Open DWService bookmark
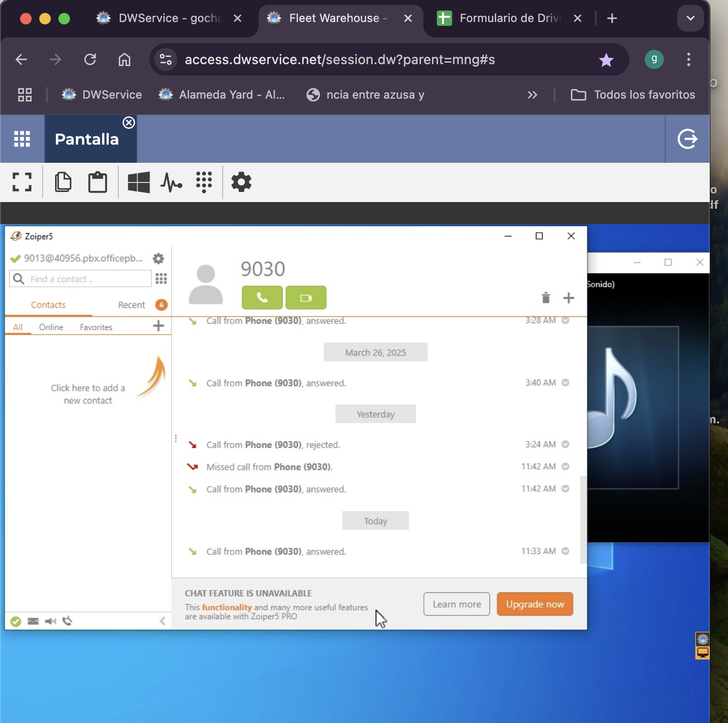Image resolution: width=728 pixels, height=723 pixels. pos(102,95)
